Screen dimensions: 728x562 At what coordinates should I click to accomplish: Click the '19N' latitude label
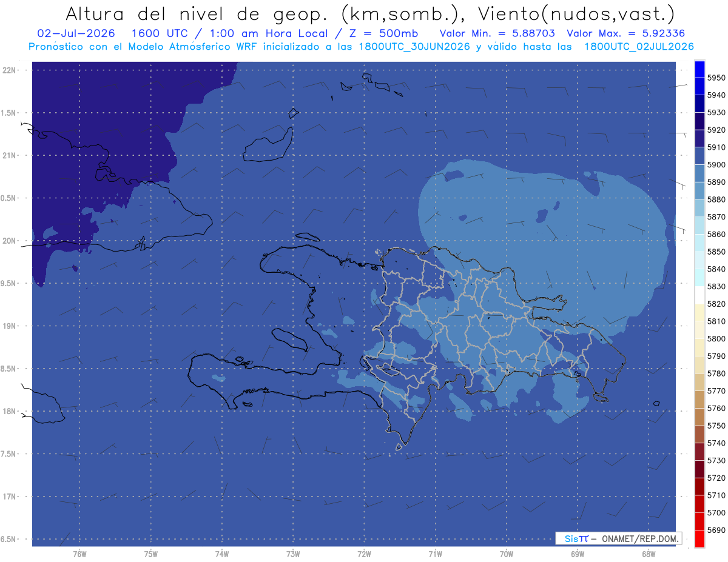pyautogui.click(x=8, y=326)
